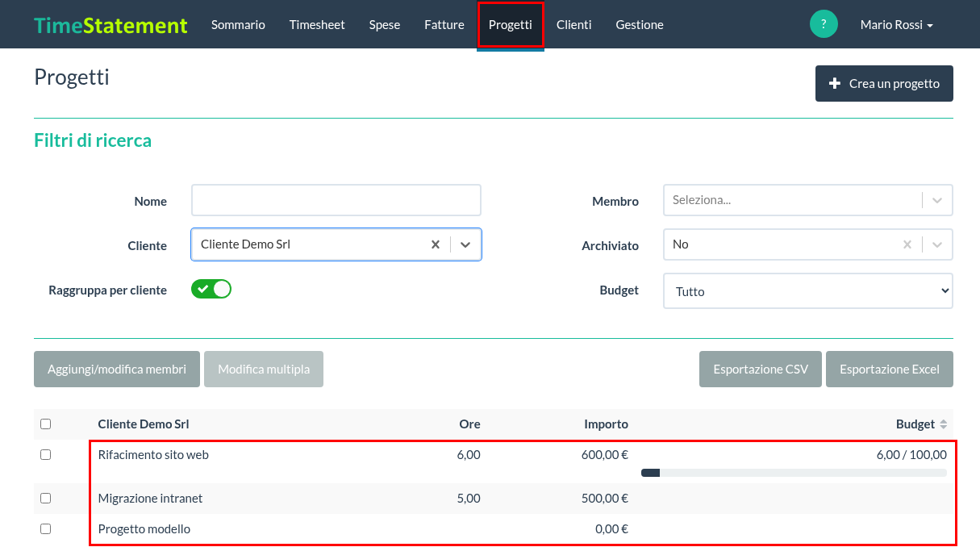
Task: Click Crea un progetto button
Action: [x=884, y=84]
